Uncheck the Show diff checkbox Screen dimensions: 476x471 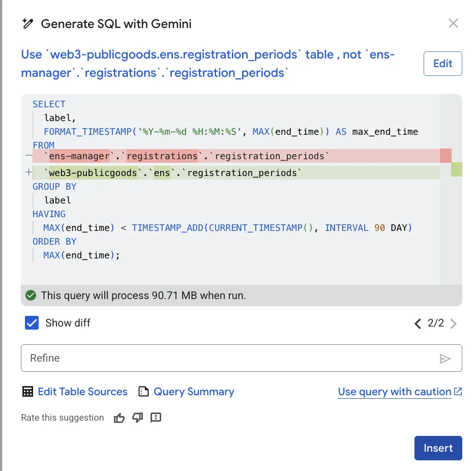coord(32,323)
